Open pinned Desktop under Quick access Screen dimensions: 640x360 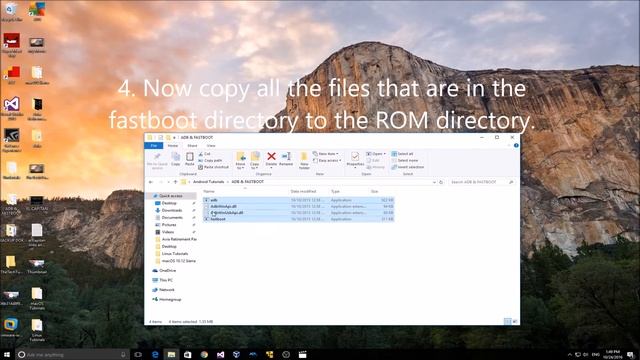169,203
